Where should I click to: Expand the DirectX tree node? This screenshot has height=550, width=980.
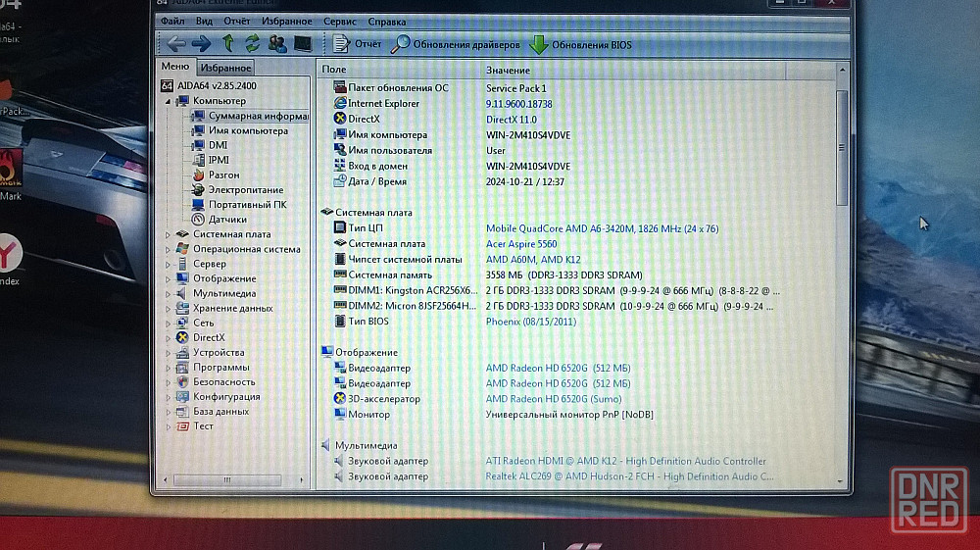pyautogui.click(x=168, y=338)
